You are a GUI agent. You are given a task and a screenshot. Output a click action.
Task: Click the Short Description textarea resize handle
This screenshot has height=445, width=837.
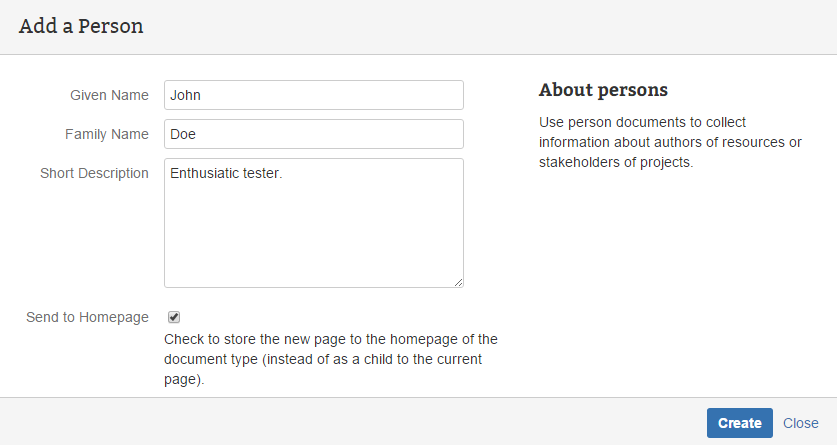(458, 282)
